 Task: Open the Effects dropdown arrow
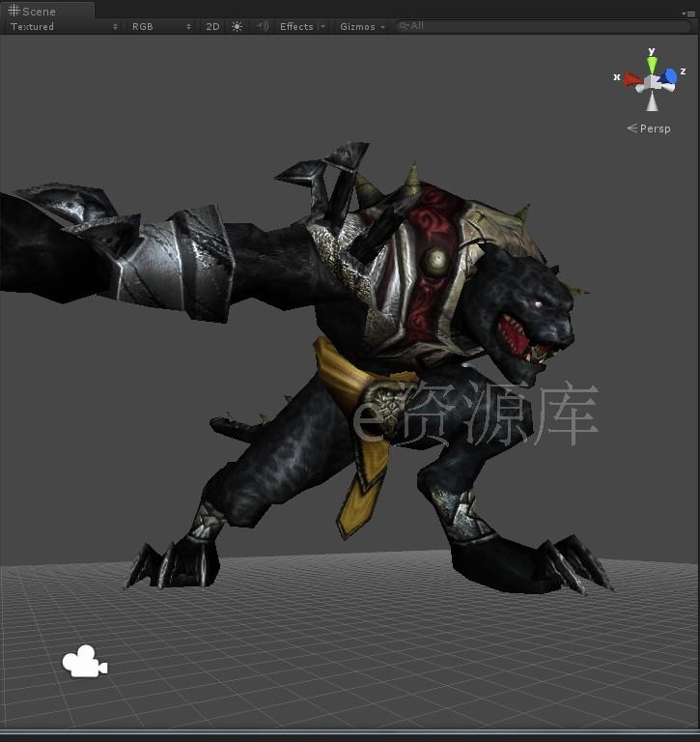coord(323,26)
